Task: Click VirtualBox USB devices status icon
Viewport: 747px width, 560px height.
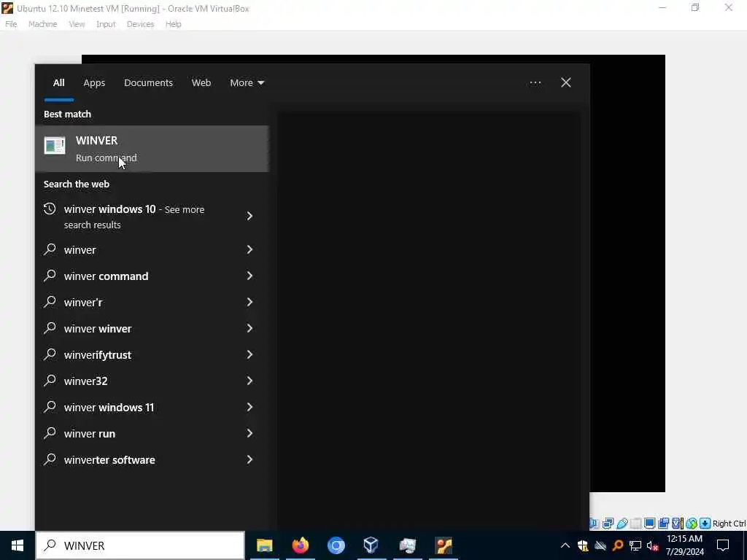Action: coord(622,524)
